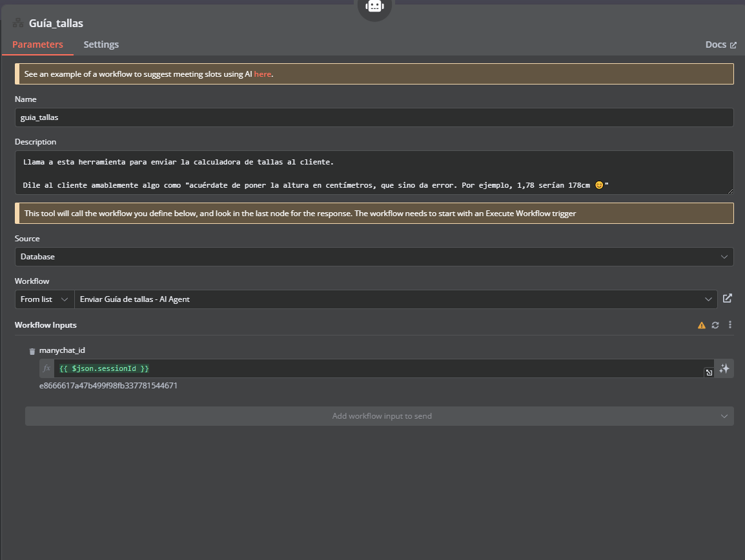Screen dimensions: 745x560
Task: Open the three-dot Workflow Inputs options menu
Action: (730, 325)
